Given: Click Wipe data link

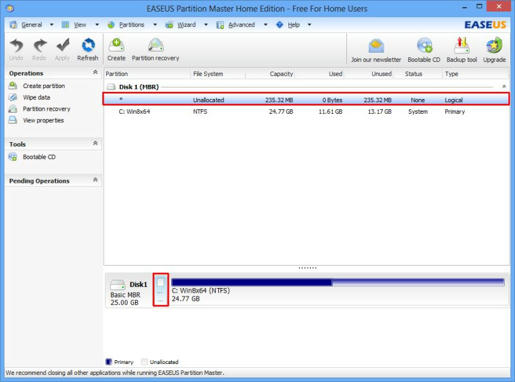Looking at the screenshot, I should coord(36,97).
